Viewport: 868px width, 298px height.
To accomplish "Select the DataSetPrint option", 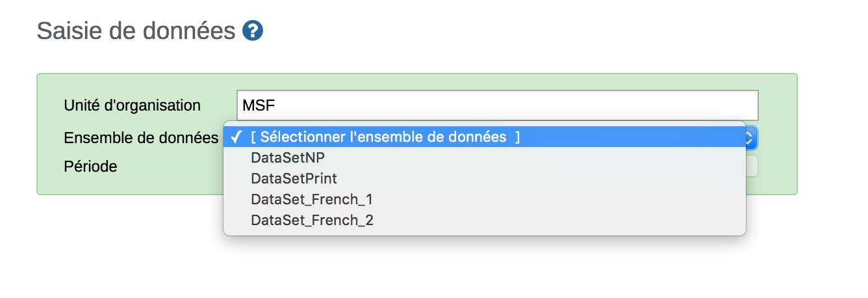I will point(294,178).
